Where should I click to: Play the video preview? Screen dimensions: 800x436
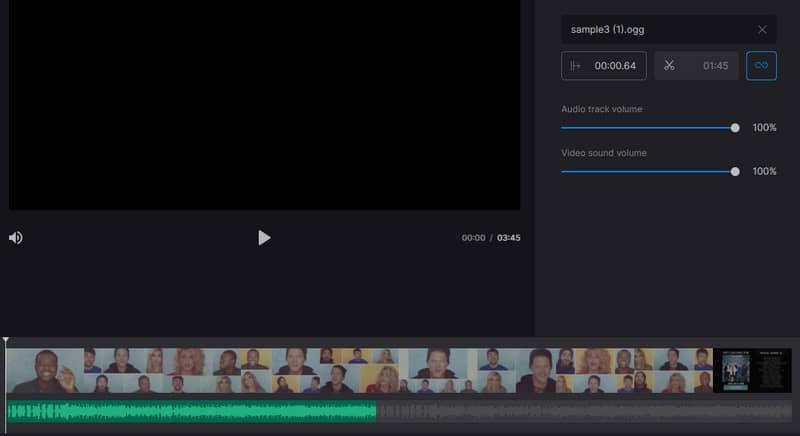[x=264, y=238]
